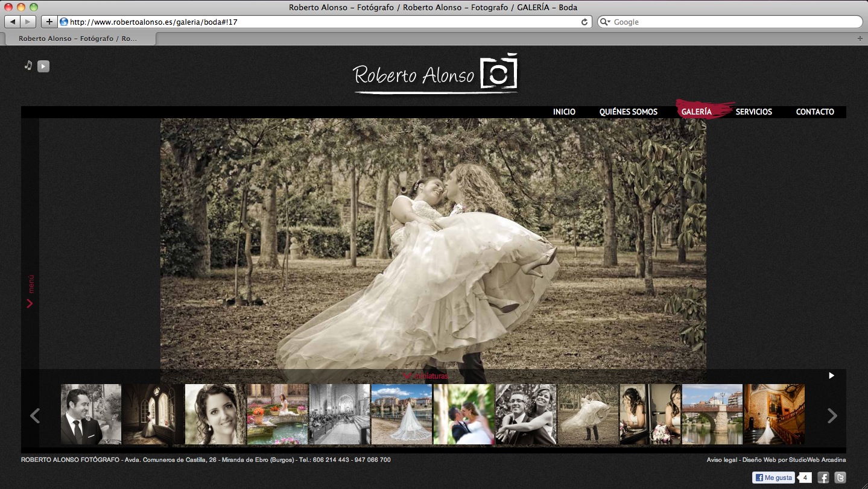Open the Twitter icon in footer
Image resolution: width=868 pixels, height=489 pixels.
pyautogui.click(x=840, y=478)
